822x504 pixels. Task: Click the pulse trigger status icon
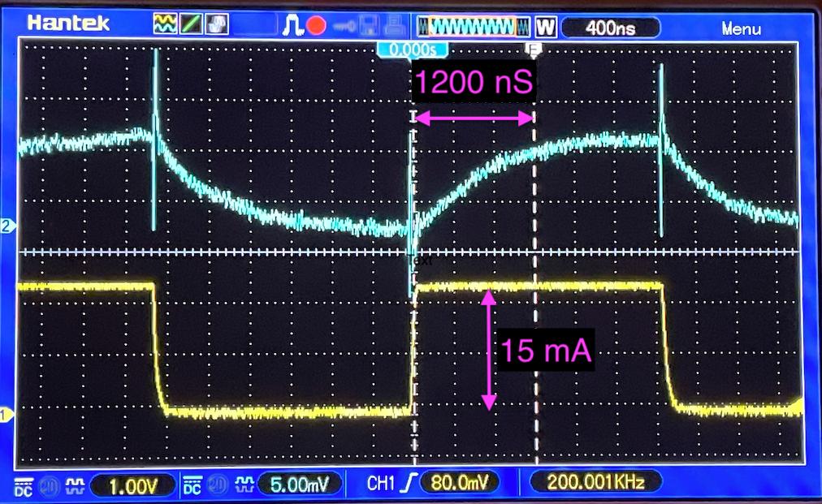click(x=292, y=27)
